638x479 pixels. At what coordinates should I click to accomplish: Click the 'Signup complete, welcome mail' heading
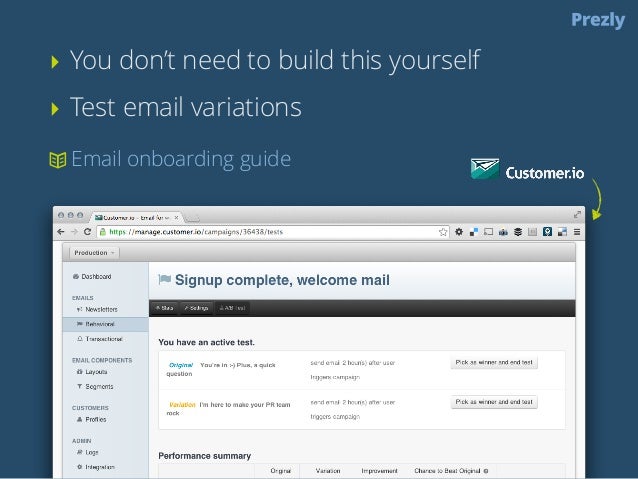pos(282,280)
